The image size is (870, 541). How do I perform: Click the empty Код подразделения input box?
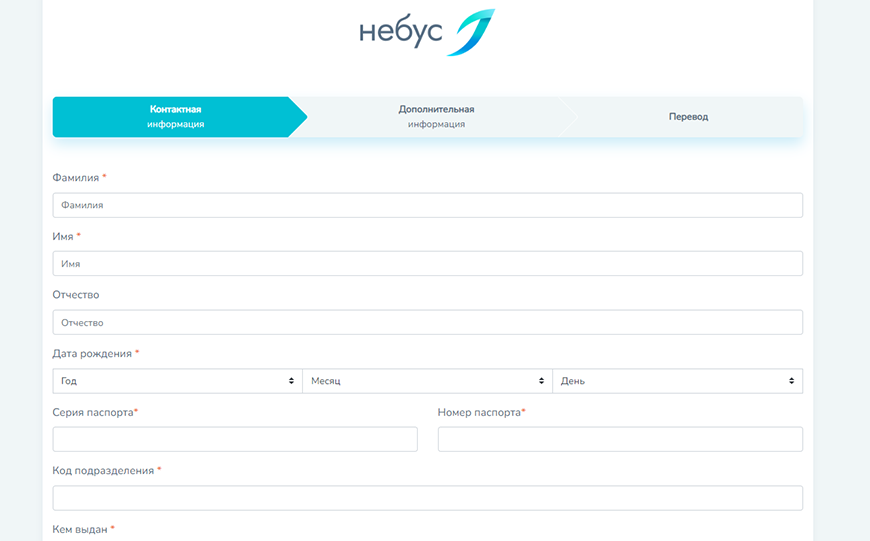tap(427, 498)
